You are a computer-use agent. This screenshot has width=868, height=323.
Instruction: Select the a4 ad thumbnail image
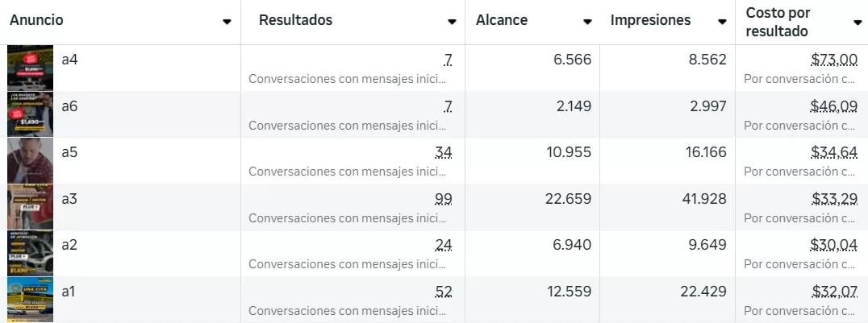point(30,68)
